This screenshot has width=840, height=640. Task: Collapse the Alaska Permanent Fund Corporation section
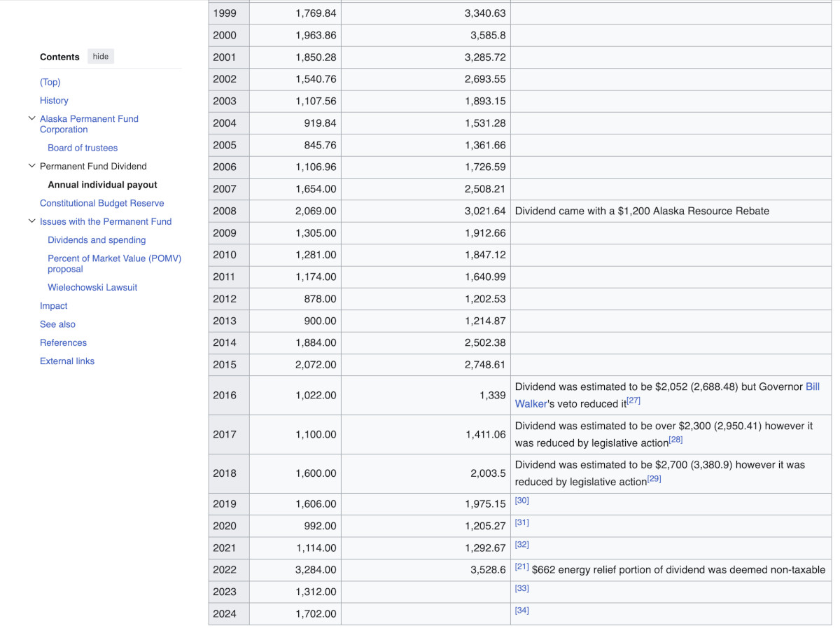point(31,119)
